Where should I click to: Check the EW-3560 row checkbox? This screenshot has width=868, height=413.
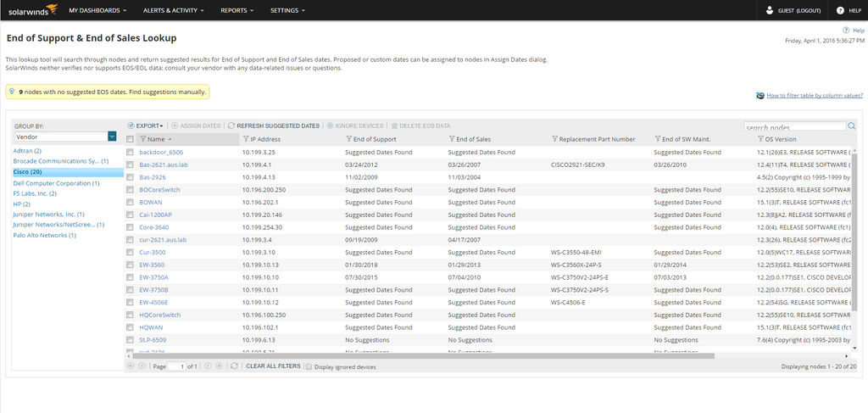click(130, 265)
